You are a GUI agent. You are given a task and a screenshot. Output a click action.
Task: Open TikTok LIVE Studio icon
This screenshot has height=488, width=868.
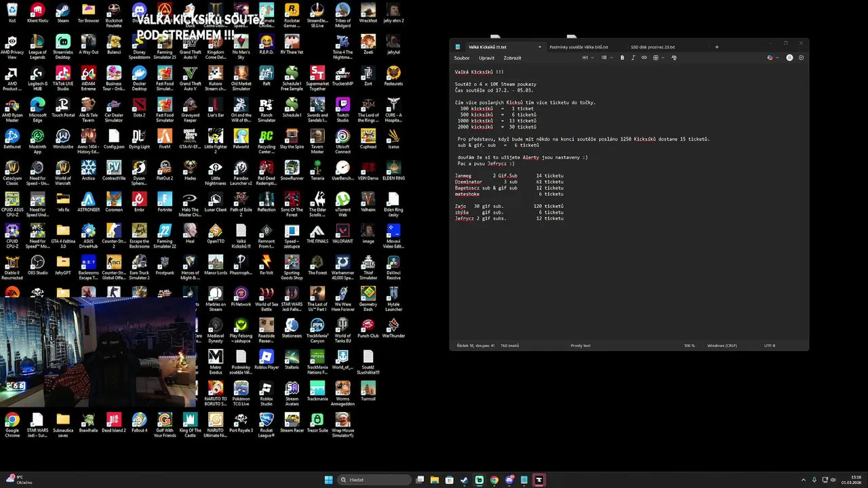[x=63, y=78]
